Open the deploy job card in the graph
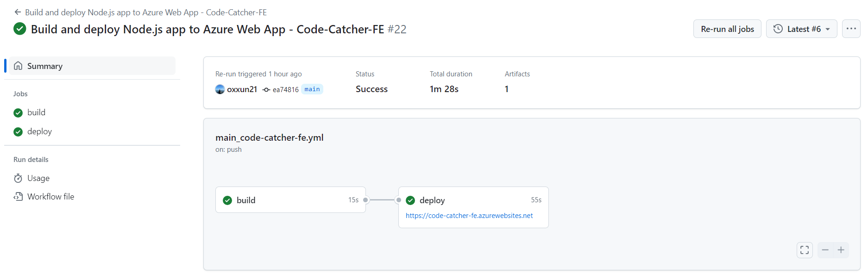 pyautogui.click(x=473, y=207)
